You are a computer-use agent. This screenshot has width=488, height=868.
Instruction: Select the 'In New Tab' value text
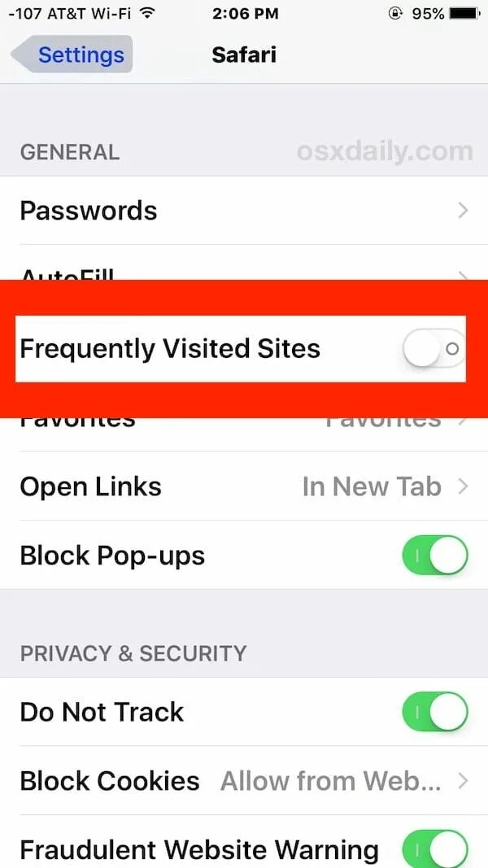[372, 486]
